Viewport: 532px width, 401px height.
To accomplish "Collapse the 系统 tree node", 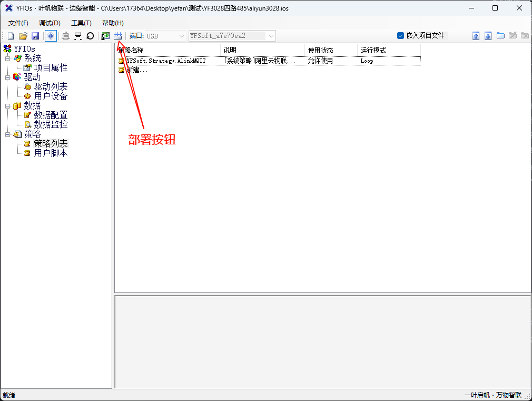I will click(x=8, y=58).
